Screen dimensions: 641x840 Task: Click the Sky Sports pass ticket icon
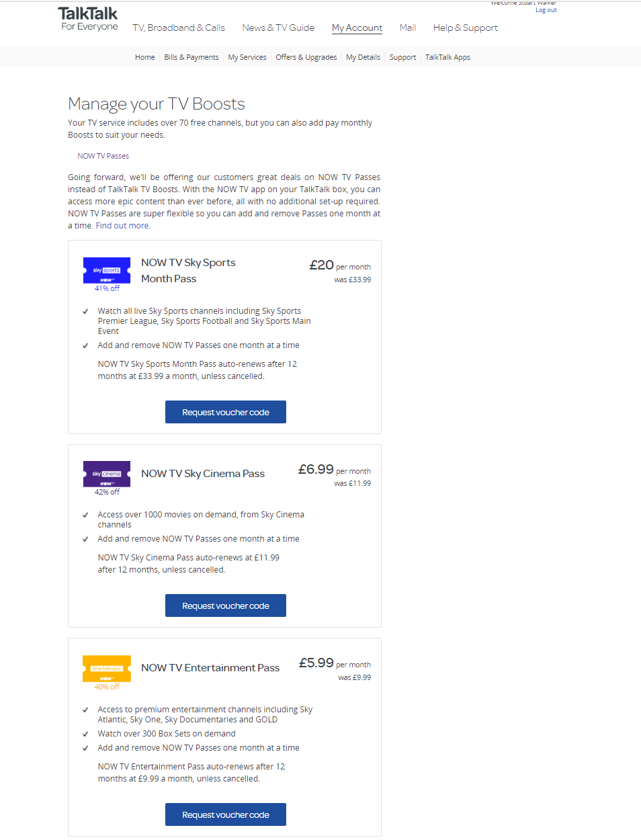[107, 270]
